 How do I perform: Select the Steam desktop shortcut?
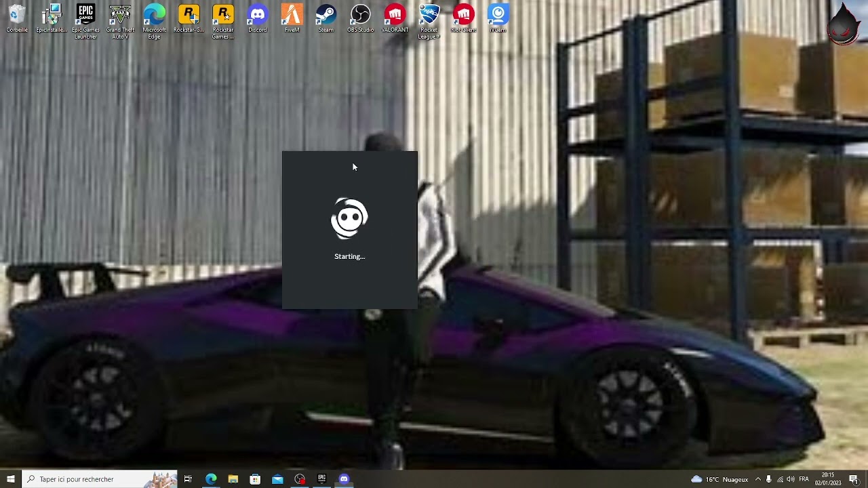(326, 19)
